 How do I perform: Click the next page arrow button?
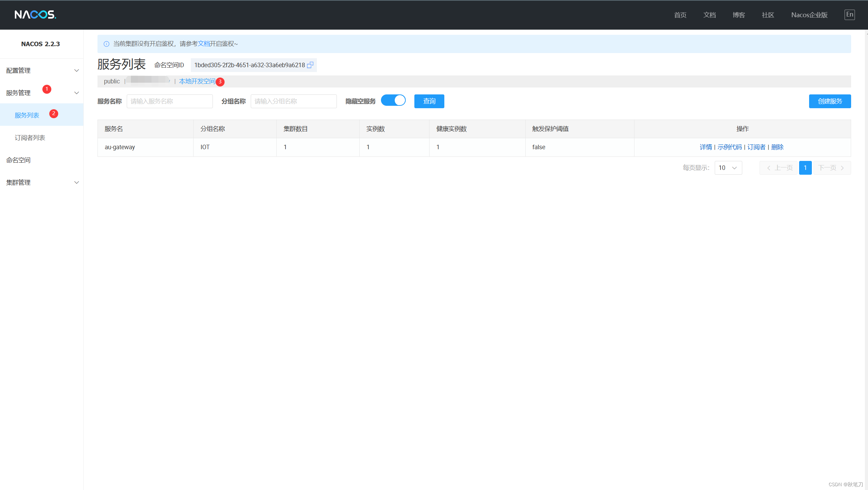tap(832, 168)
